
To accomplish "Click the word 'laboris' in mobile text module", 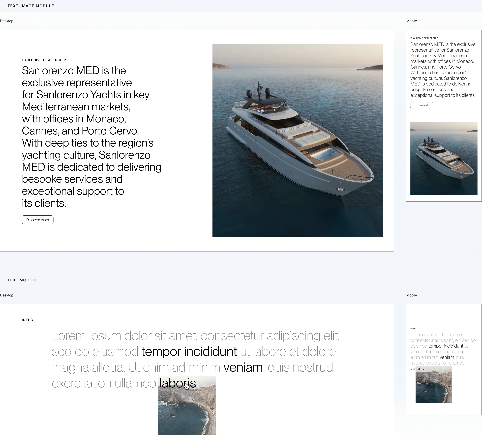I will [x=417, y=369].
